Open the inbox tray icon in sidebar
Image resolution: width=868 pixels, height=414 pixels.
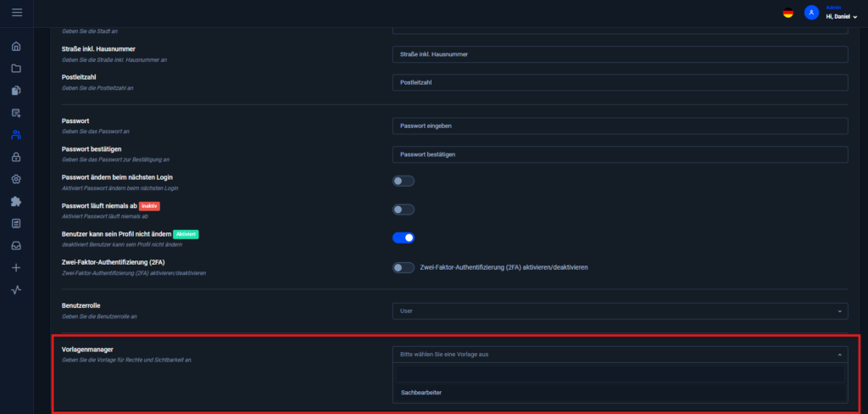(x=16, y=245)
